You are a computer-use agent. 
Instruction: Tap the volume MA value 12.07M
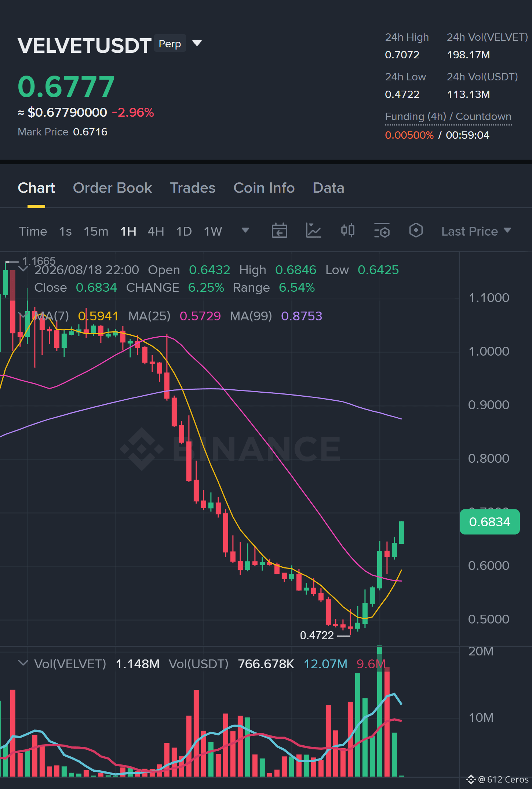click(325, 664)
